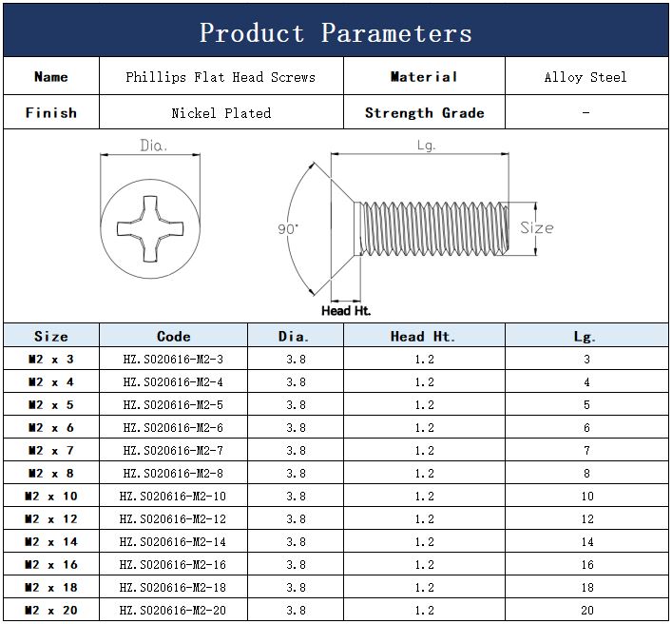Image resolution: width=672 pixels, height=624 pixels.
Task: Click the '90°' angle label
Action: click(x=288, y=228)
